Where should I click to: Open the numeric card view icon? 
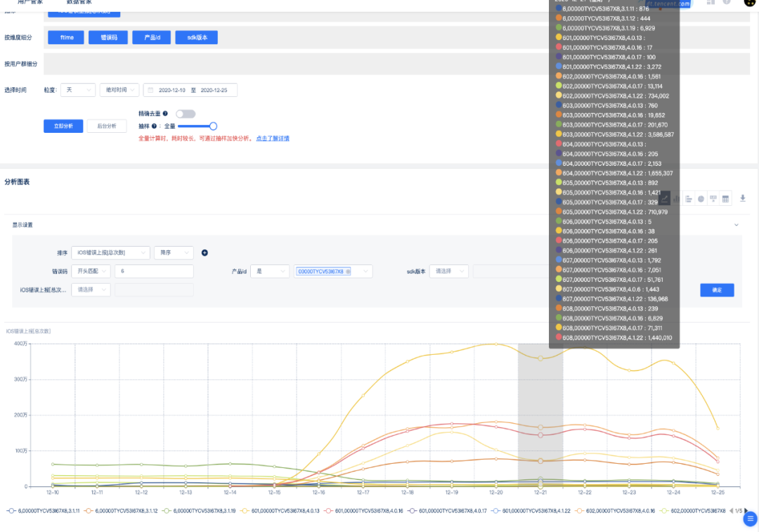click(713, 198)
